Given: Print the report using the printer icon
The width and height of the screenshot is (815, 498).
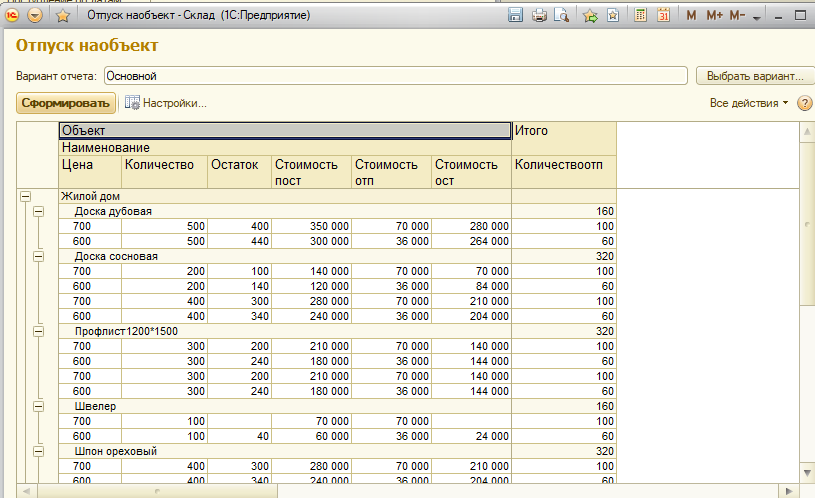Looking at the screenshot, I should pyautogui.click(x=539, y=16).
